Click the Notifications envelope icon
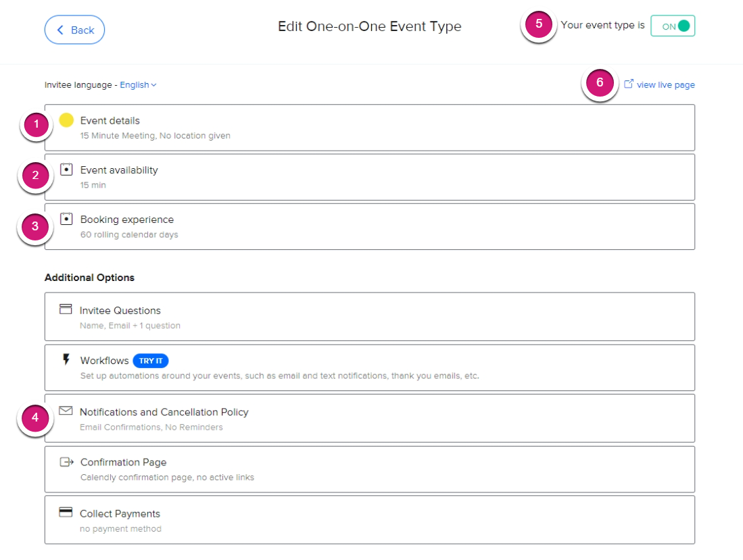This screenshot has height=560, width=743. (x=66, y=411)
